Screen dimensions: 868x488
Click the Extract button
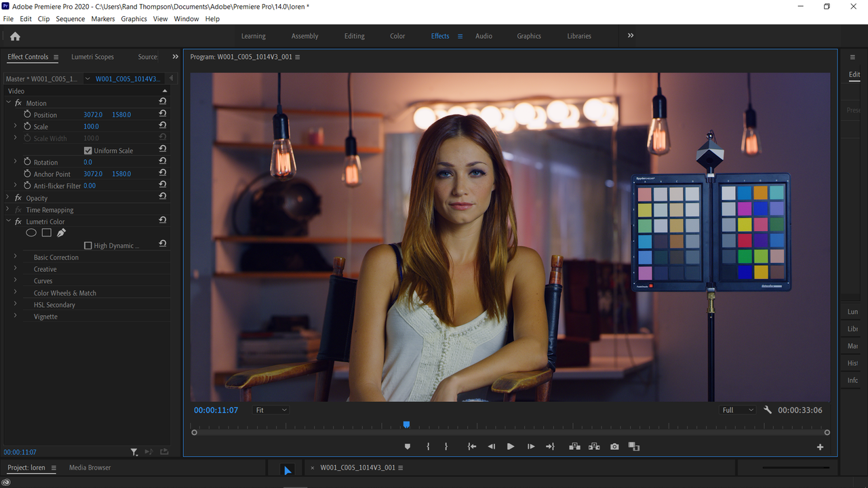coord(594,447)
